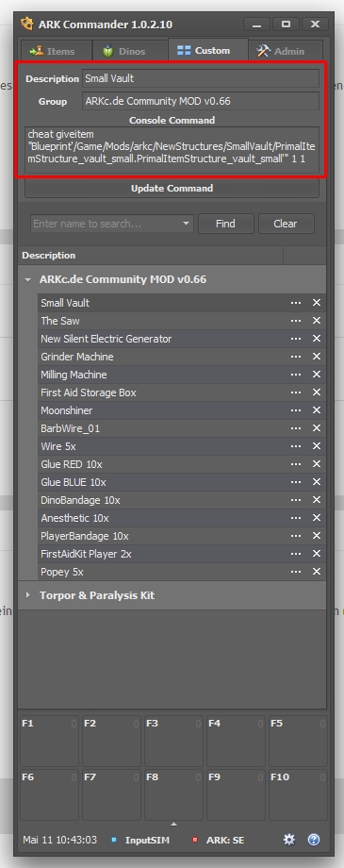Toggle the InputSIM status indicator
This screenshot has width=344, height=868.
click(139, 840)
